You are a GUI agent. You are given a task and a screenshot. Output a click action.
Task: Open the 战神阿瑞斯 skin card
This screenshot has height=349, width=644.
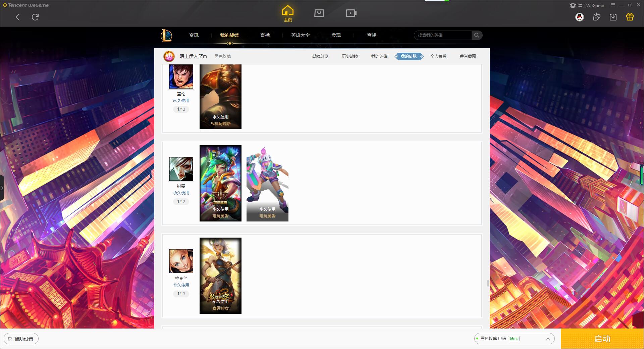tap(220, 97)
